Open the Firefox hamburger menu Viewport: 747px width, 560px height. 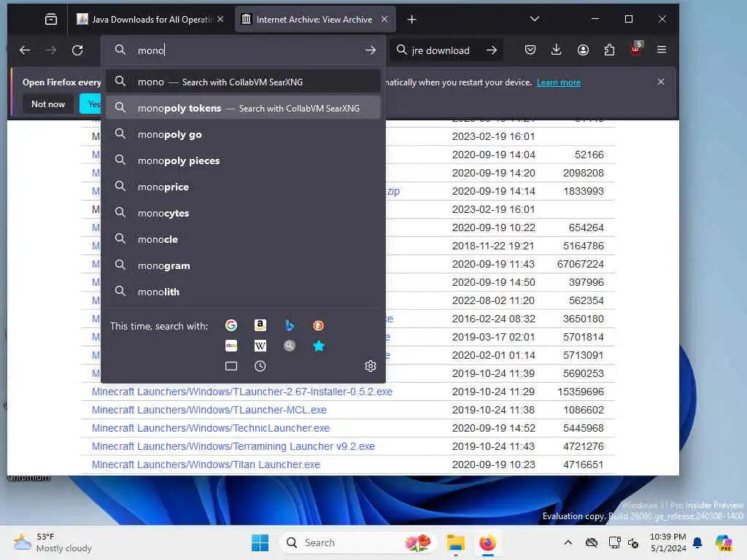coord(662,50)
